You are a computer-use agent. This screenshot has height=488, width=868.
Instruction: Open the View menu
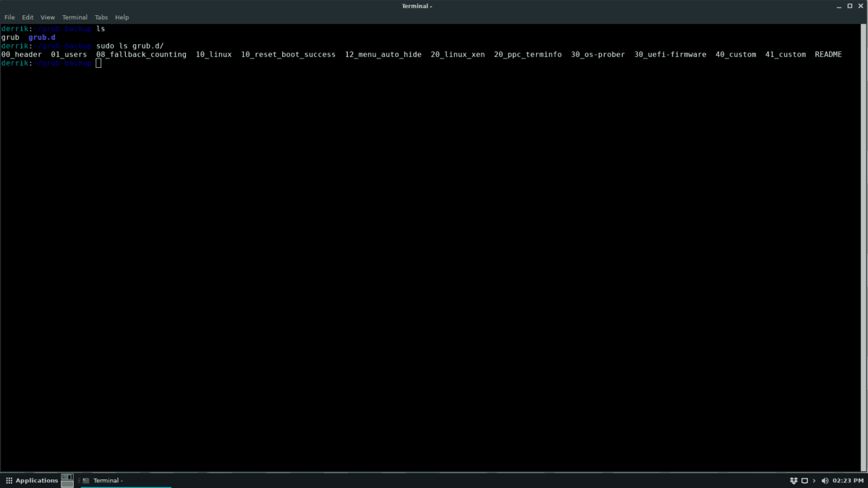tap(48, 17)
